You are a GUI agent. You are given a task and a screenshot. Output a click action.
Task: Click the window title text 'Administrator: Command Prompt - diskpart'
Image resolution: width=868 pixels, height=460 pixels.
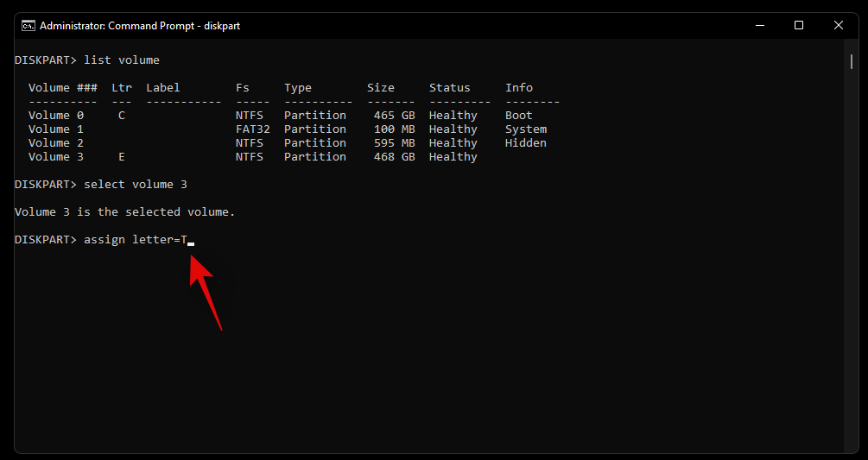click(142, 26)
